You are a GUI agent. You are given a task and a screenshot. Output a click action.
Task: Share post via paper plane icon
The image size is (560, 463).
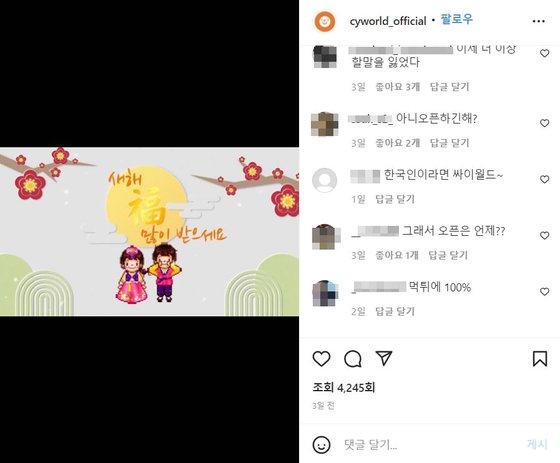[384, 358]
